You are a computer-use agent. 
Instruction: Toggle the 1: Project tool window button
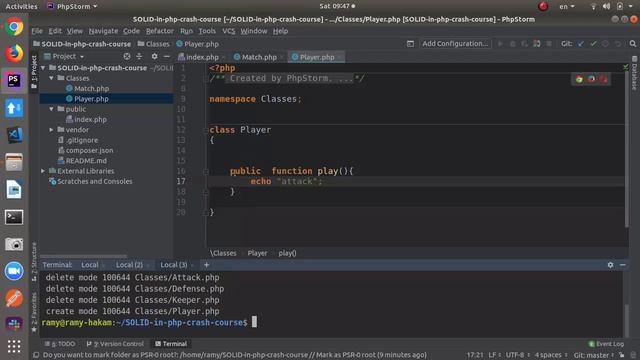coord(34,73)
